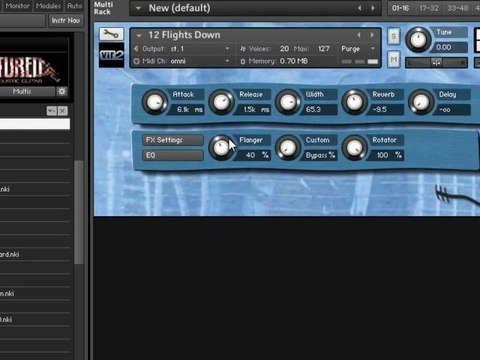Open the New (default) multi dropdown
Screen dimensions: 480x360
point(138,8)
